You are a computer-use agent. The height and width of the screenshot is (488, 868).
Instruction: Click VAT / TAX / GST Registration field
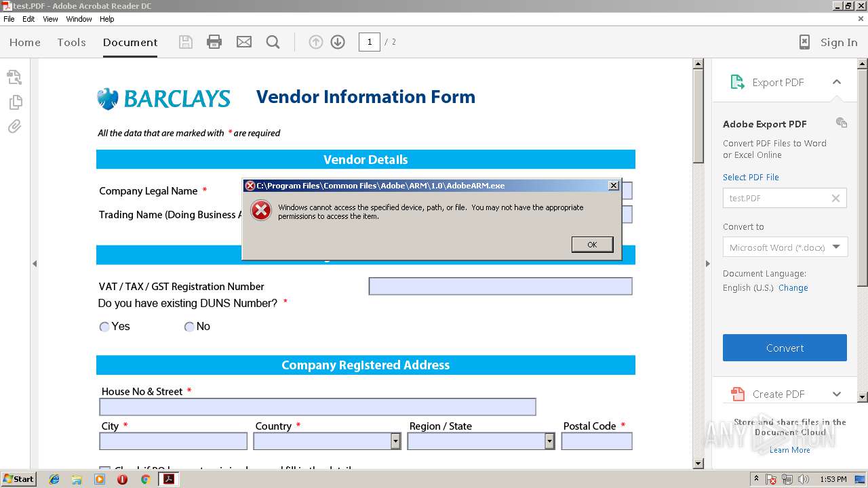point(500,286)
